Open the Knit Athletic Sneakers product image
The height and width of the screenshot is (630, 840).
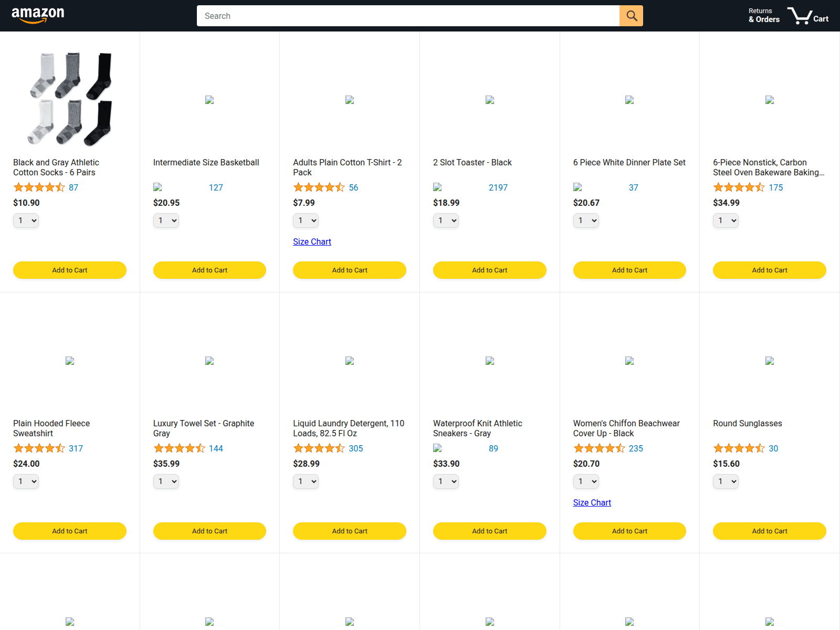click(x=490, y=361)
